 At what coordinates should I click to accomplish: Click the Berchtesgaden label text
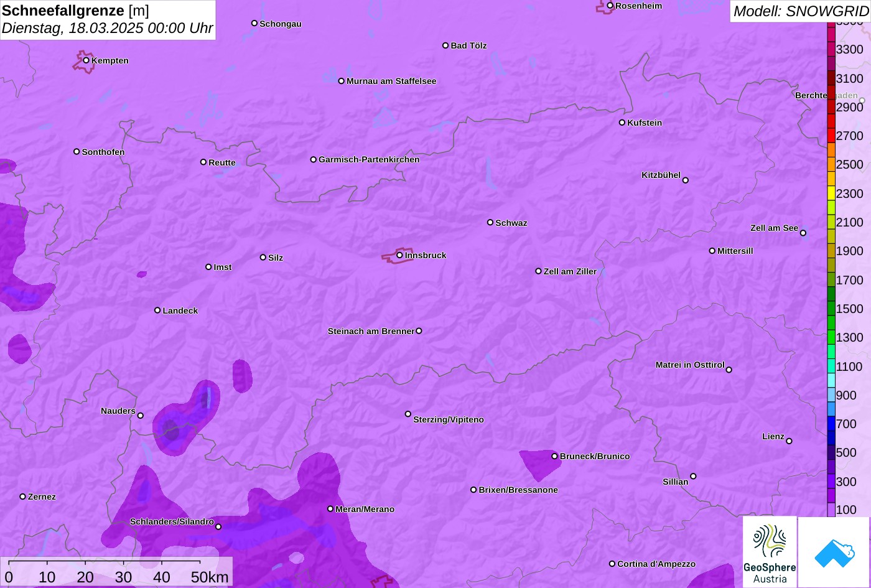[826, 95]
